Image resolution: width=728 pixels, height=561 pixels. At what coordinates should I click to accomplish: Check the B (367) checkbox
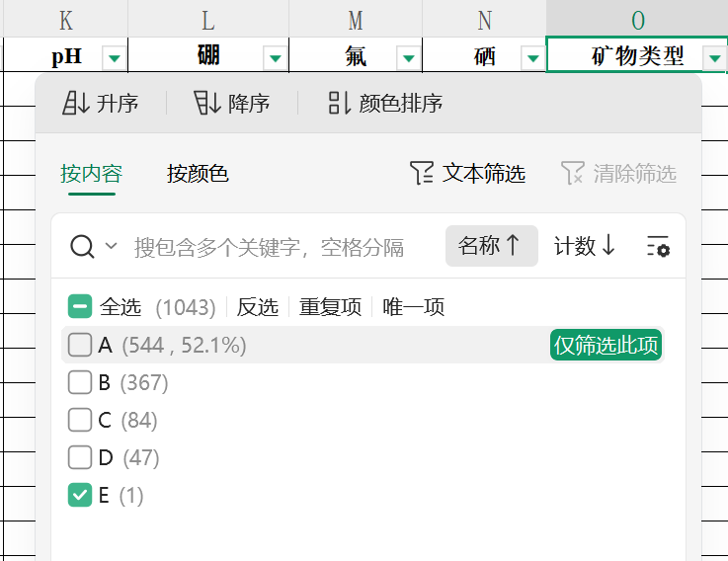[79, 382]
